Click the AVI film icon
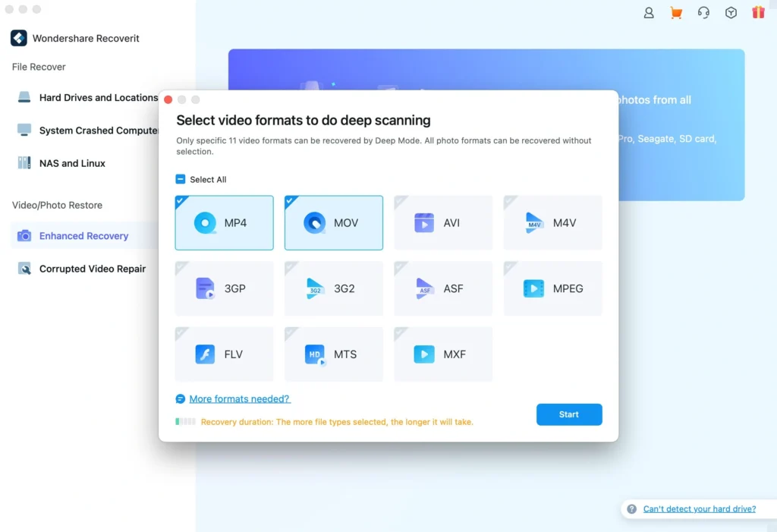This screenshot has width=777, height=532. coord(424,223)
